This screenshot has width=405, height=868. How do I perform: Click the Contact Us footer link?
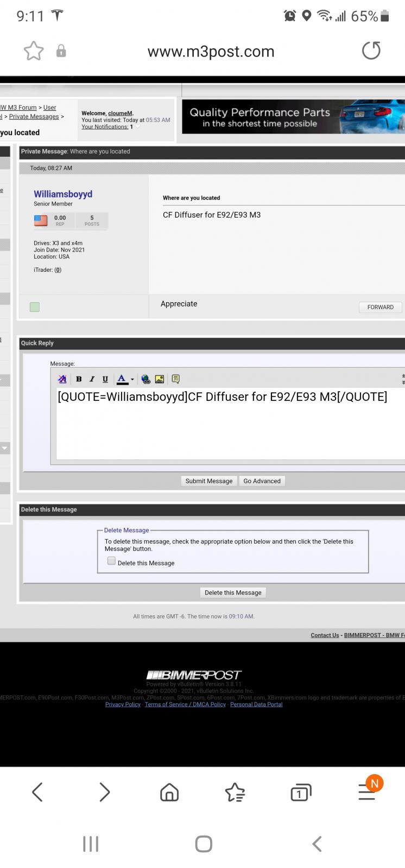click(x=325, y=635)
